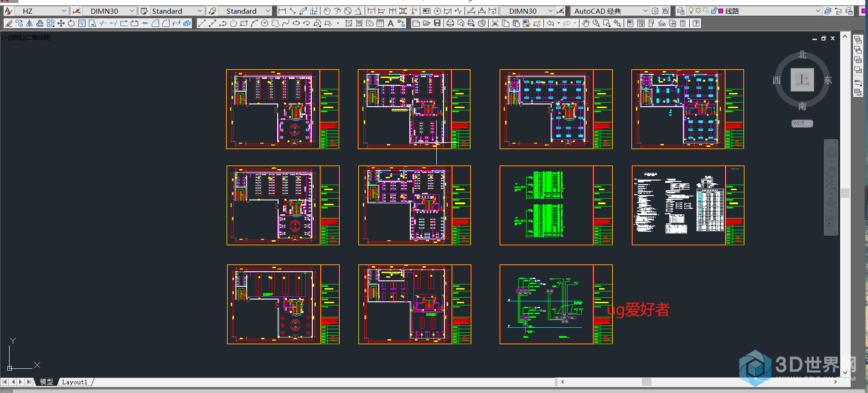Click the horizontal scrollbar thumb
The height and width of the screenshot is (393, 868).
click(x=646, y=382)
